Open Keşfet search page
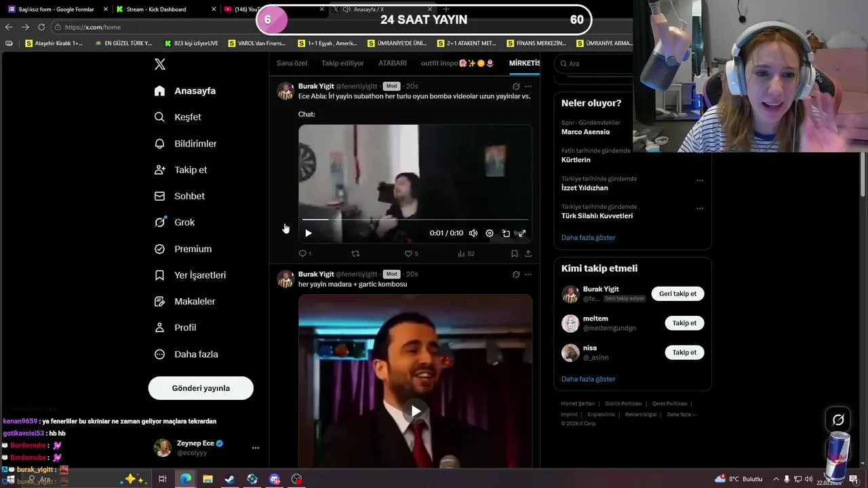Screen dimensions: 868x488 click(177, 117)
